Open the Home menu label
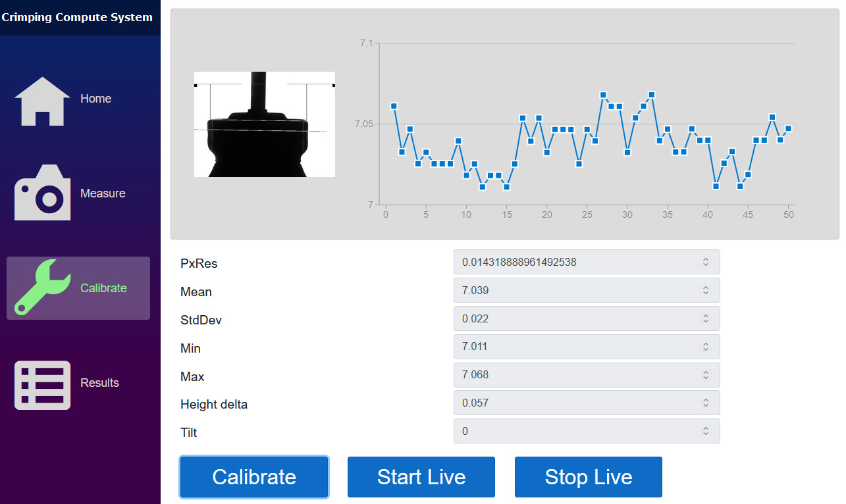 pos(95,99)
